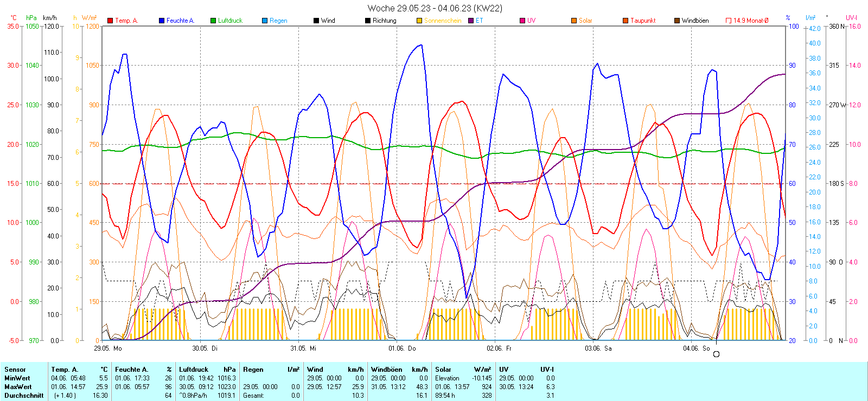The height and width of the screenshot is (401, 868).
Task: Click the purple ET legend square
Action: (x=471, y=21)
